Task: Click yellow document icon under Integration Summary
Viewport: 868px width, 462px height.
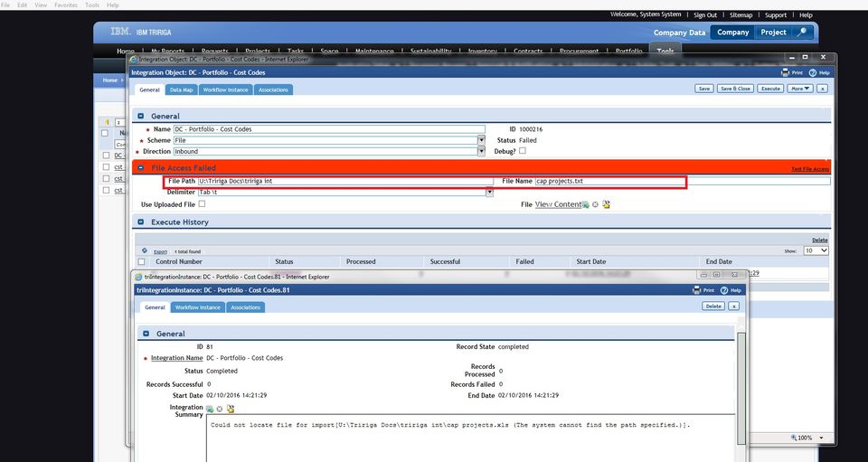Action: pos(231,409)
